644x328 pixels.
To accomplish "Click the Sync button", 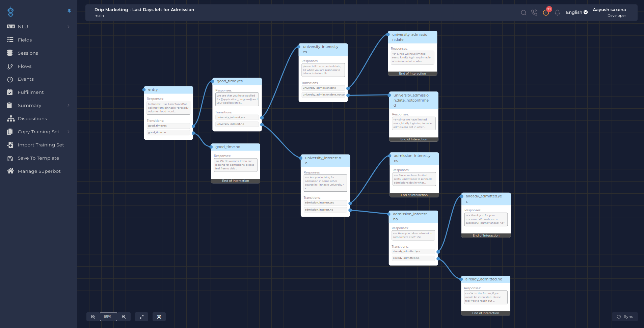I will point(625,317).
